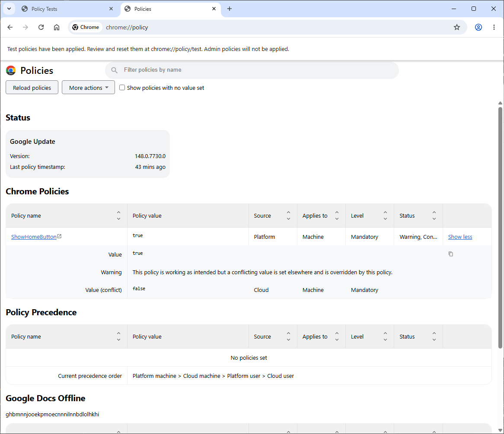Viewport: 504px width, 434px height.
Task: Open Chrome's three-dot menu
Action: pyautogui.click(x=494, y=27)
